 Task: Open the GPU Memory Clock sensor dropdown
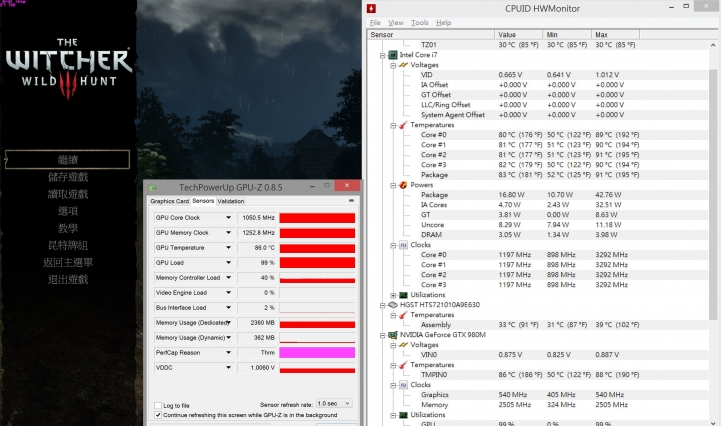(x=228, y=233)
